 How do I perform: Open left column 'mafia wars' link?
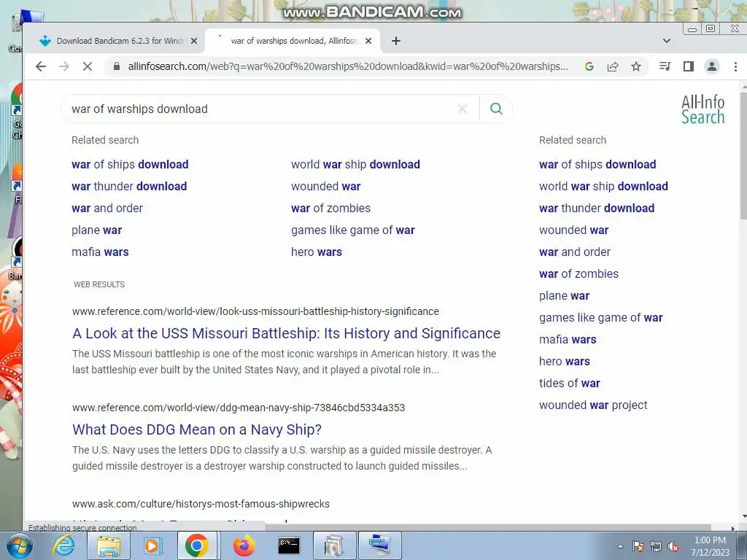click(x=100, y=252)
